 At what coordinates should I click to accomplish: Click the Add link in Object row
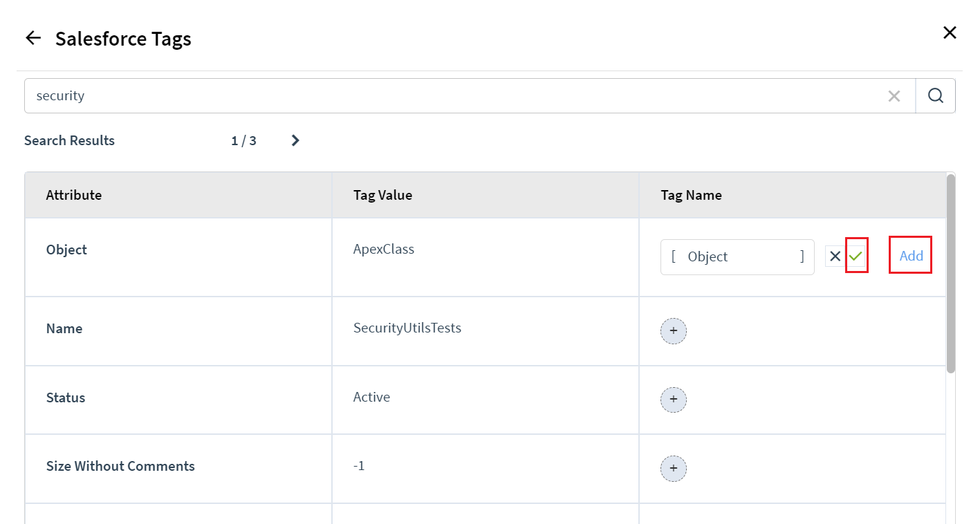tap(911, 255)
